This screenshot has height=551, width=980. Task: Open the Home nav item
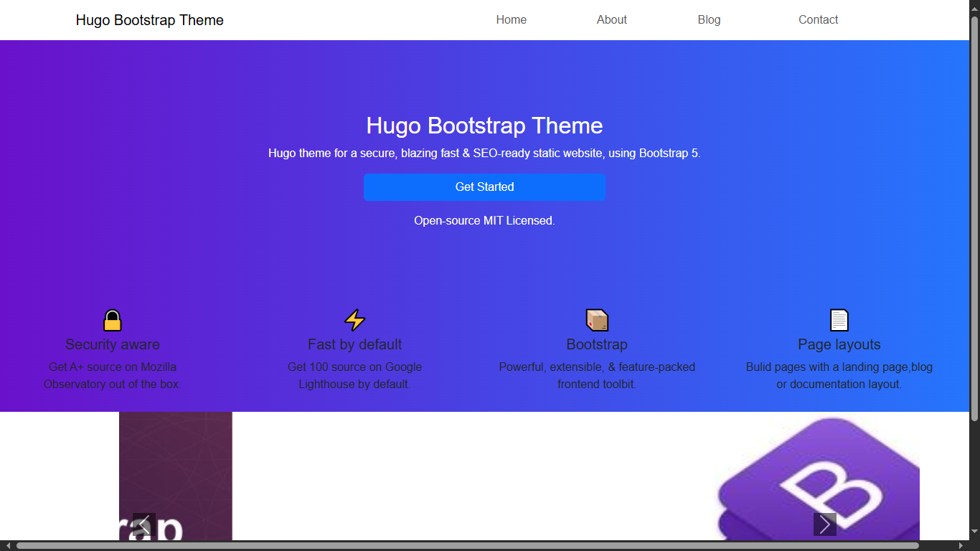(x=511, y=20)
